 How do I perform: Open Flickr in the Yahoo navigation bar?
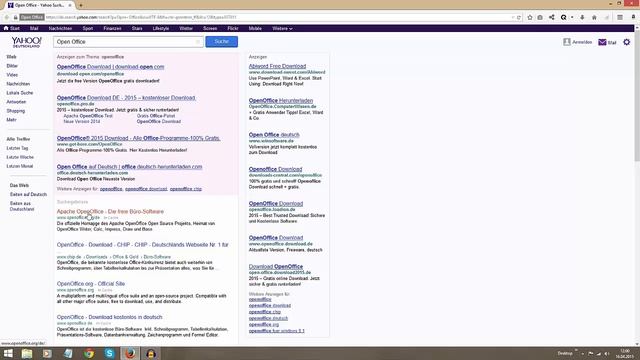pos(233,29)
